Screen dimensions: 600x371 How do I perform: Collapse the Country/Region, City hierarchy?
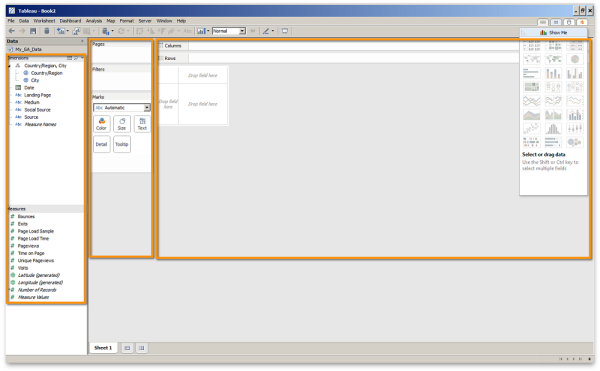point(9,66)
